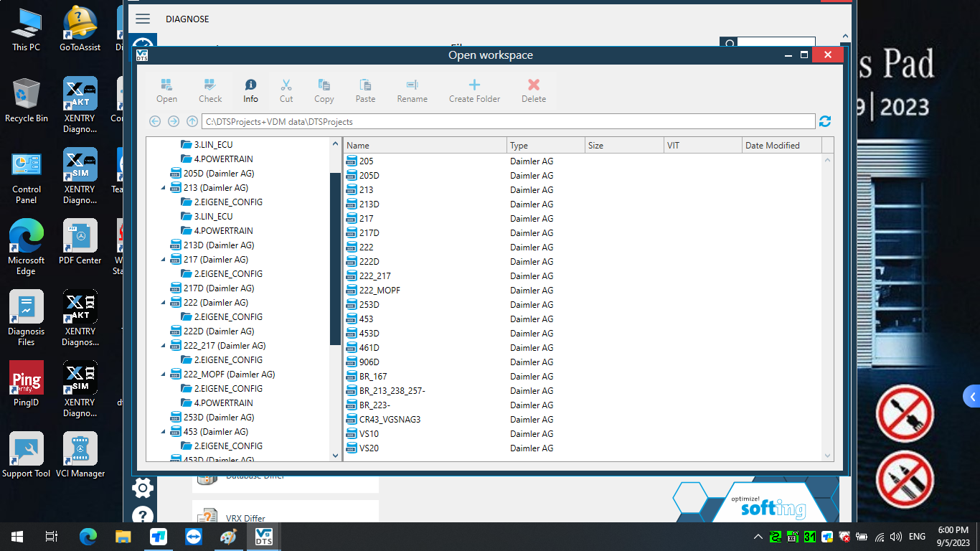This screenshot has height=551, width=980.
Task: Launch VCI Manager from the desktop
Action: tap(79, 448)
